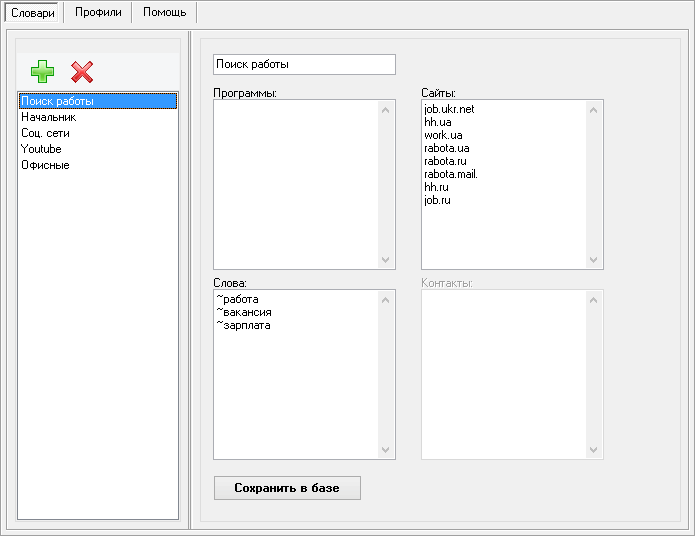The height and width of the screenshot is (537, 696).
Task: Select Начальник in the dictionary list
Action: point(48,117)
